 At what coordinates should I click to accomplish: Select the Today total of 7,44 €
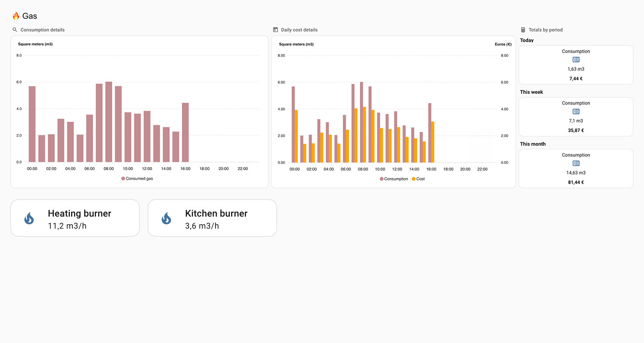[x=576, y=79]
